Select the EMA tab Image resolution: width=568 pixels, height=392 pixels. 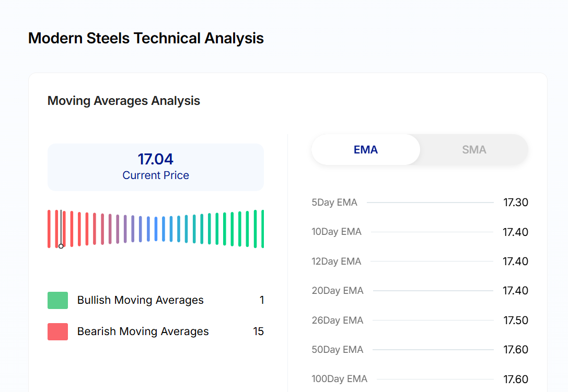pos(366,150)
